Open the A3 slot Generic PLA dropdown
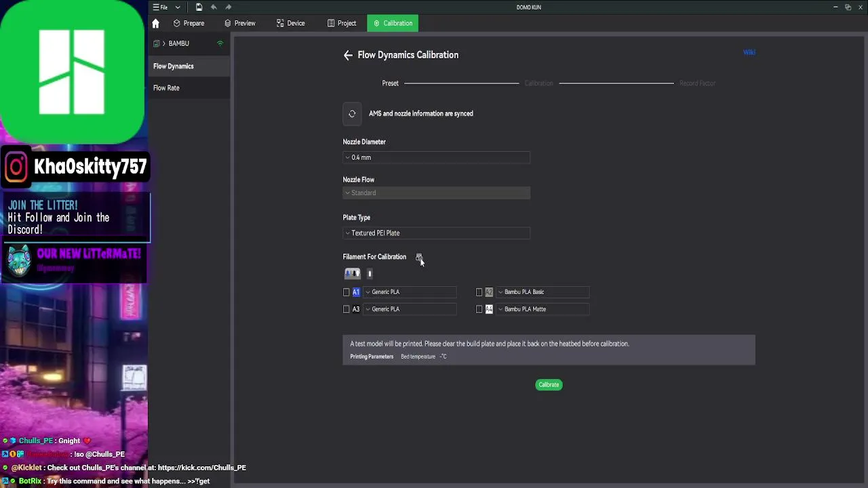868x488 pixels. tap(410, 309)
